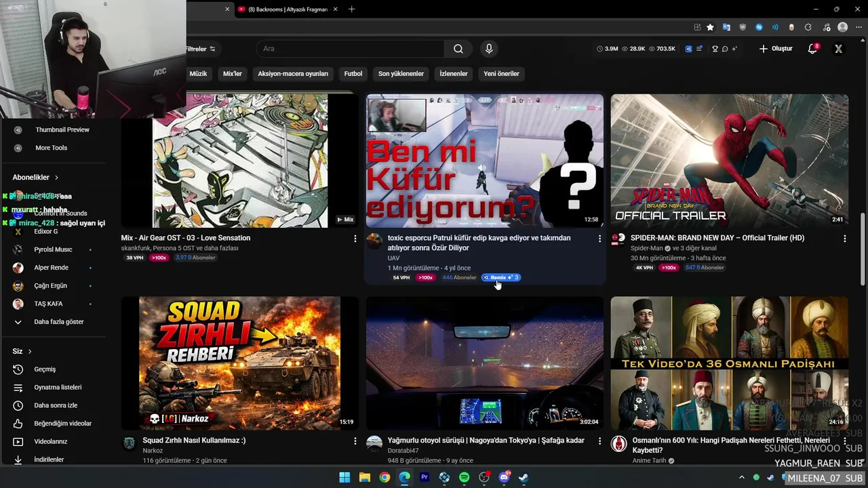Image resolution: width=868 pixels, height=488 pixels.
Task: Expand the Abonelikler section arrow
Action: point(56,178)
